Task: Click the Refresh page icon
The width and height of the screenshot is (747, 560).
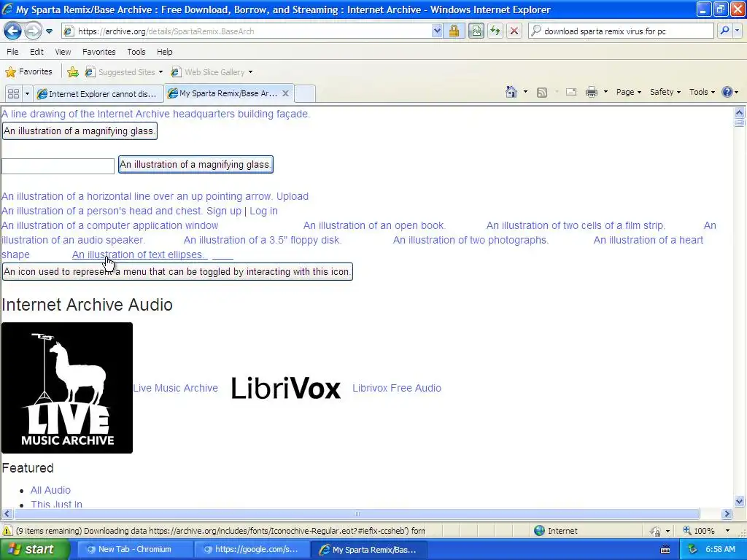Action: [x=495, y=31]
